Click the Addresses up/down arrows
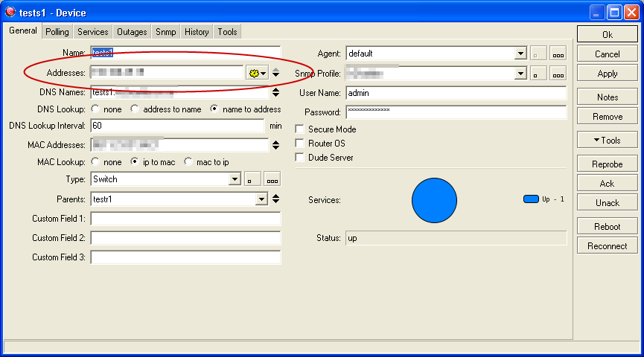644x357 pixels. [276, 73]
